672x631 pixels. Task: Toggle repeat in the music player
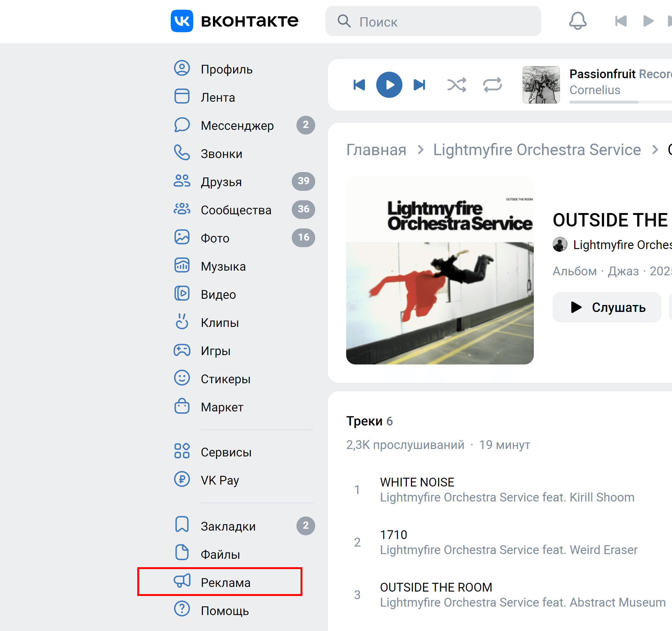click(x=493, y=85)
